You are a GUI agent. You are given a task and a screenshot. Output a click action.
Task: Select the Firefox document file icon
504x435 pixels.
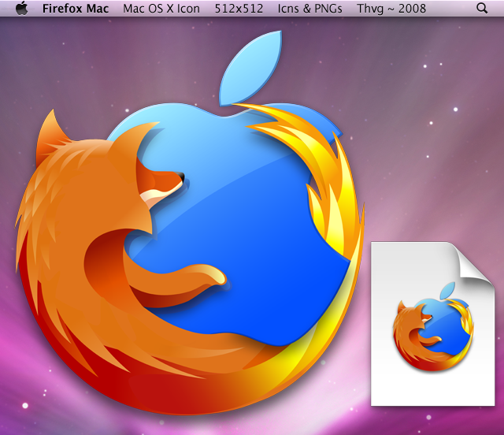tap(432, 324)
